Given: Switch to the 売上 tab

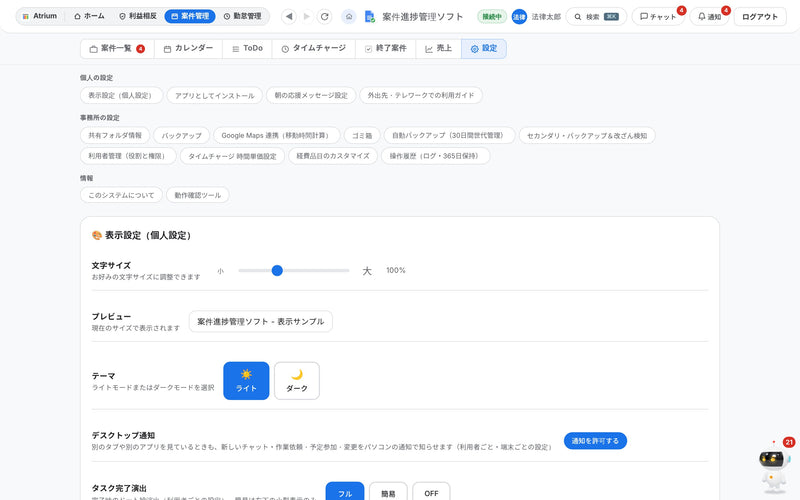Looking at the screenshot, I should (438, 48).
